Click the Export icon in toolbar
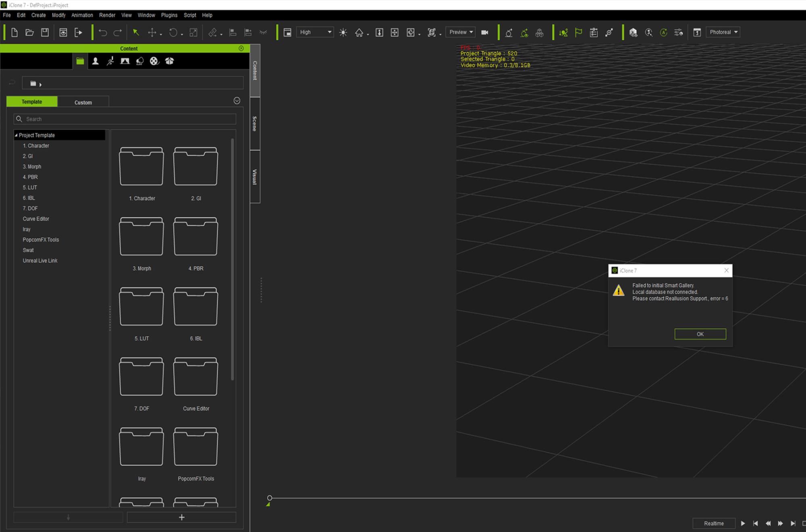This screenshot has height=532, width=806. tap(78, 33)
